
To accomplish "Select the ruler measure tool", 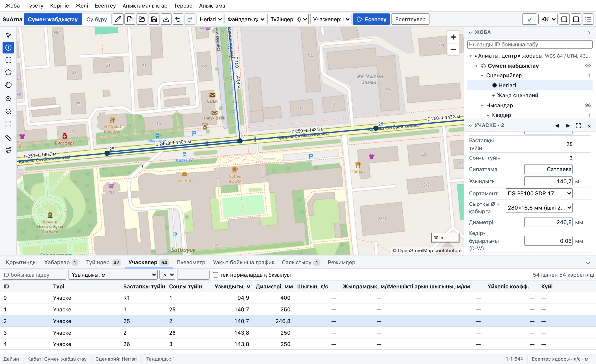I will pos(8,138).
